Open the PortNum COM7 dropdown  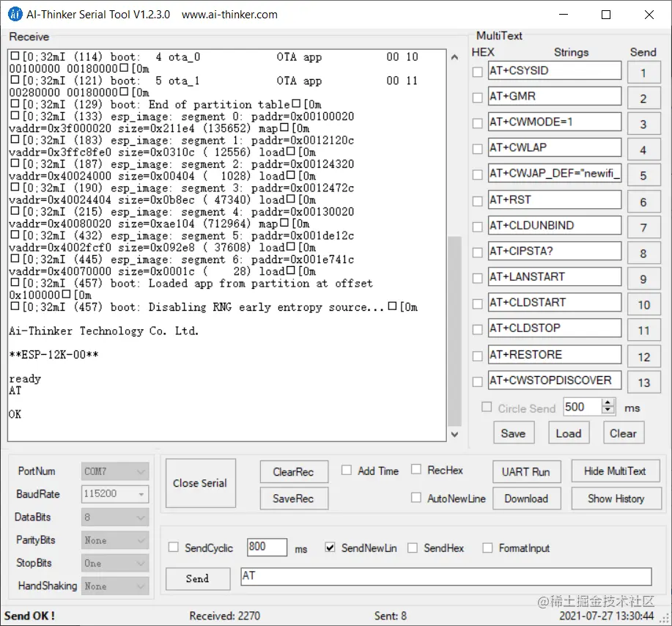coord(115,471)
